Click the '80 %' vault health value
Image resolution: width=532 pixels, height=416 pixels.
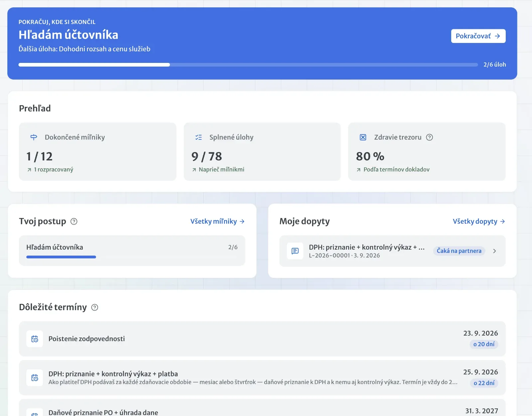click(370, 156)
